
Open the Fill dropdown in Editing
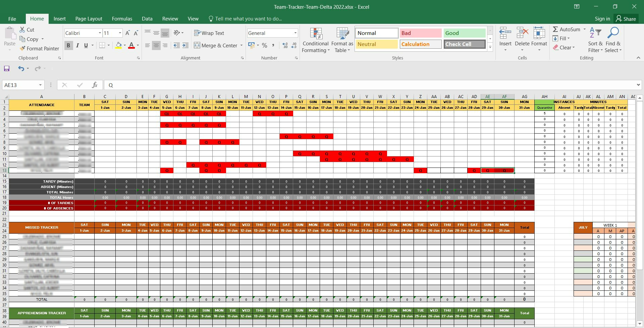coord(561,38)
